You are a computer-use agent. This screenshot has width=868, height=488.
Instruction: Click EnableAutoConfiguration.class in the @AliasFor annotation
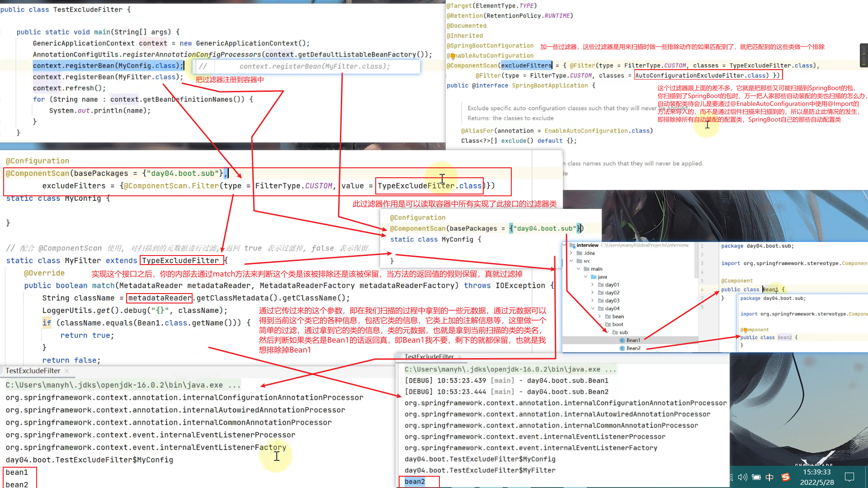(597, 131)
